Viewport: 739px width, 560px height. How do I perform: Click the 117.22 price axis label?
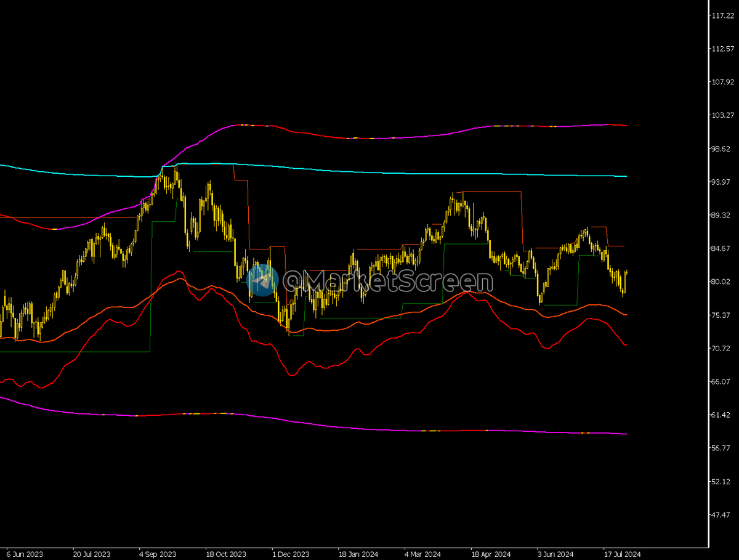tap(723, 15)
